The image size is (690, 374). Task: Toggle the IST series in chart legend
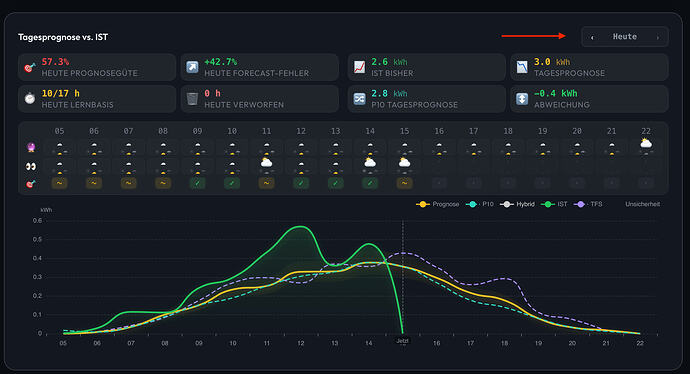pos(554,204)
